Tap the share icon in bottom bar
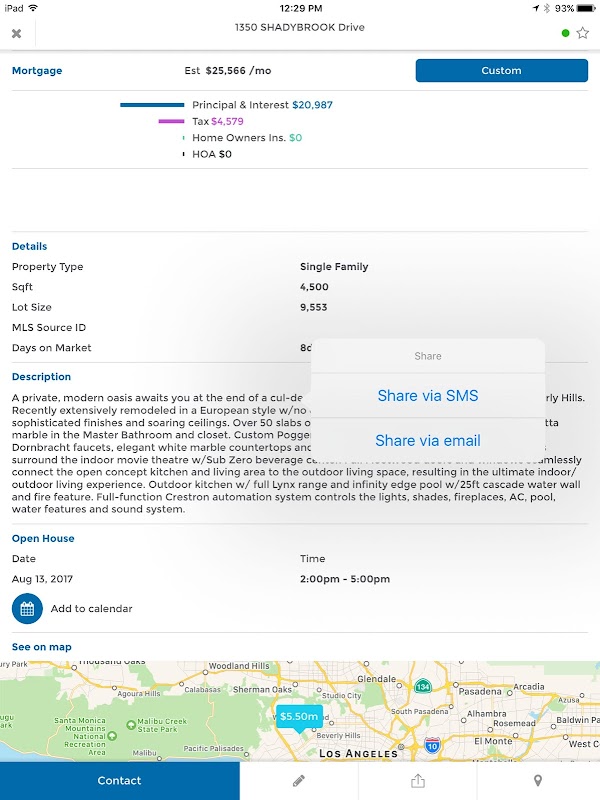600x800 pixels. tap(418, 780)
